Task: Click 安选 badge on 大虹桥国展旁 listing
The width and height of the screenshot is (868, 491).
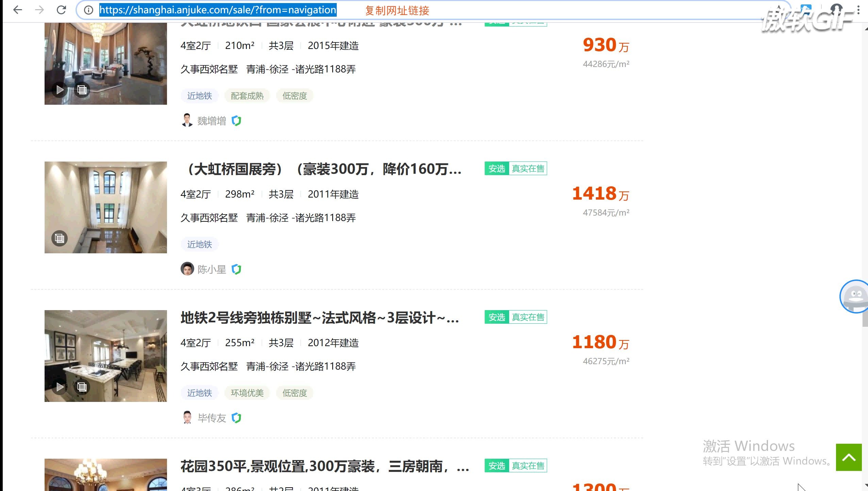Action: coord(497,168)
